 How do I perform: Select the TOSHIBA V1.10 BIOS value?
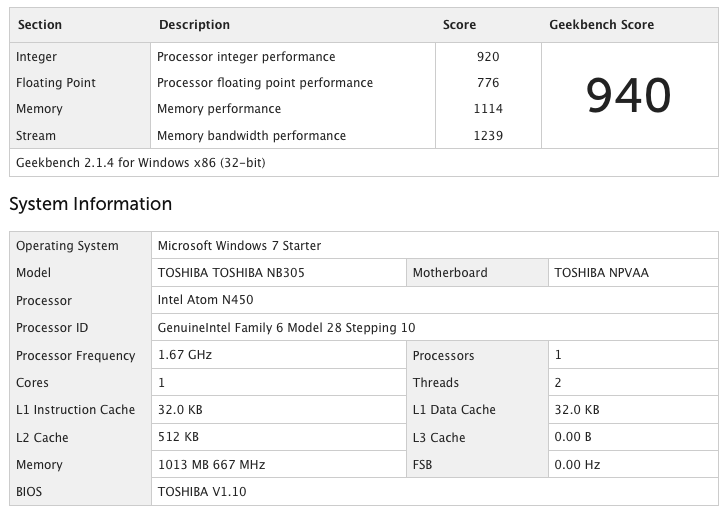[x=202, y=492]
